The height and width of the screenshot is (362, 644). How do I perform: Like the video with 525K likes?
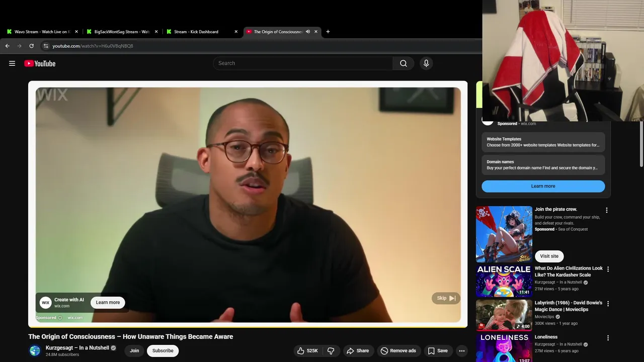(x=307, y=350)
